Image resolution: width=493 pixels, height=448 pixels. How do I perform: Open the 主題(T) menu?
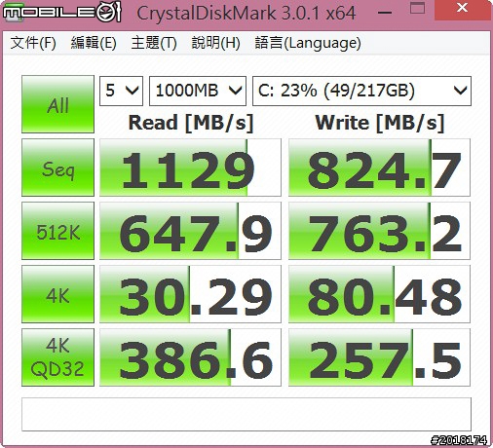tap(154, 43)
